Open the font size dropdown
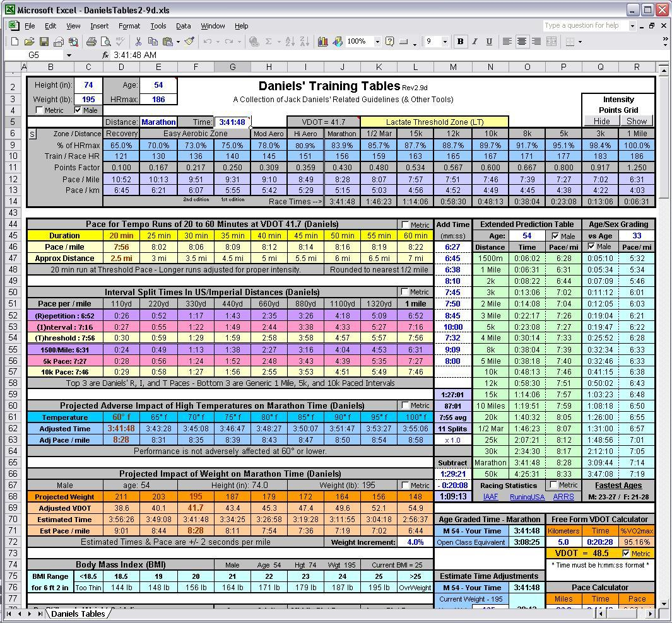Image resolution: width=672 pixels, height=623 pixels. pos(444,42)
